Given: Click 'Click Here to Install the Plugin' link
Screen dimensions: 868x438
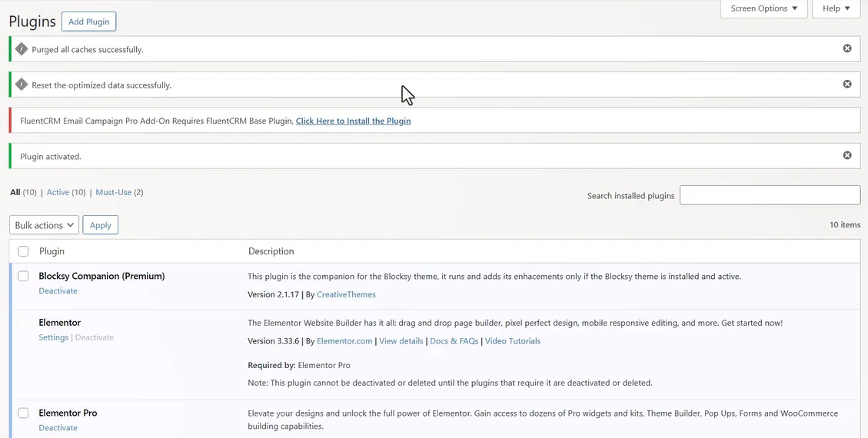Looking at the screenshot, I should 353,121.
